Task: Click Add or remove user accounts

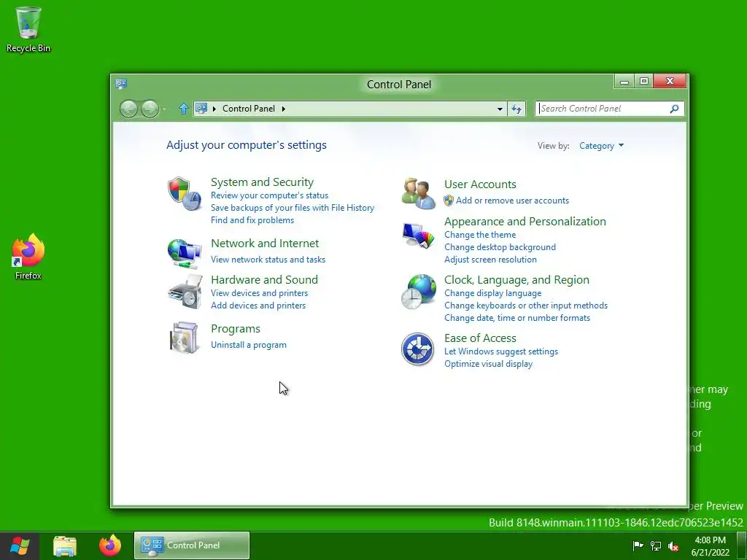Action: (512, 201)
